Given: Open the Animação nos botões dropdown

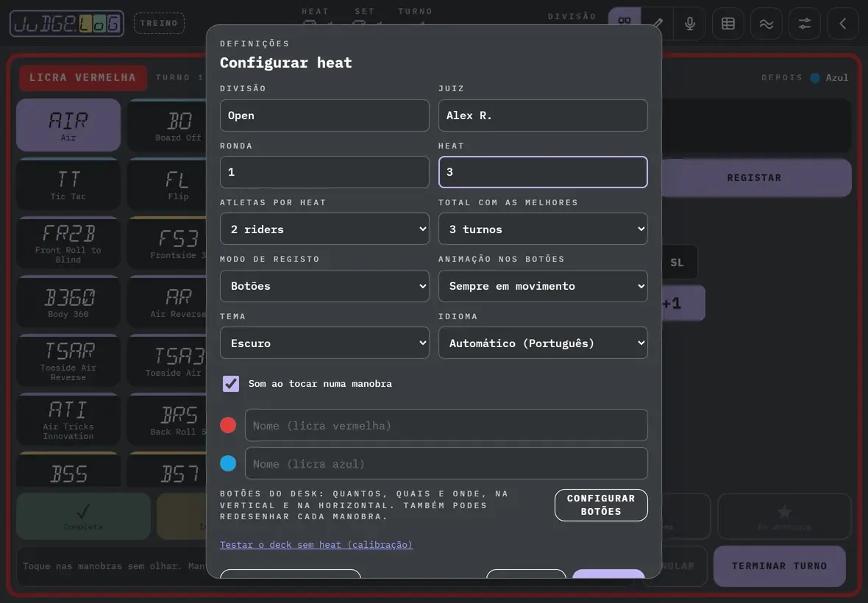Looking at the screenshot, I should (543, 286).
